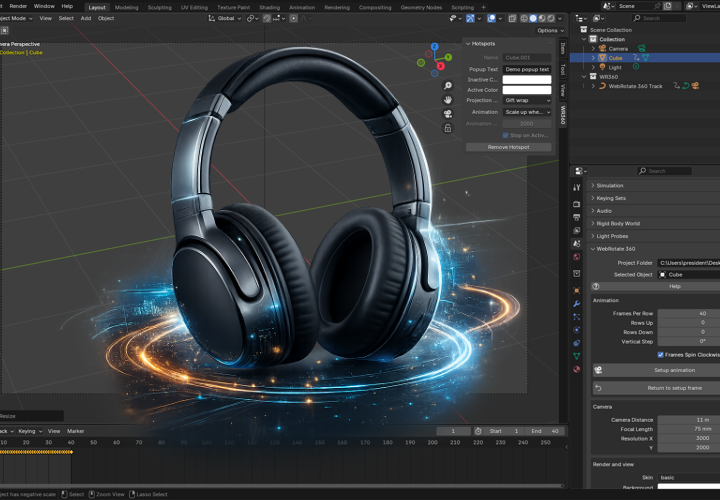
Task: Open the Object Constraints properties icon
Action: pyautogui.click(x=577, y=343)
